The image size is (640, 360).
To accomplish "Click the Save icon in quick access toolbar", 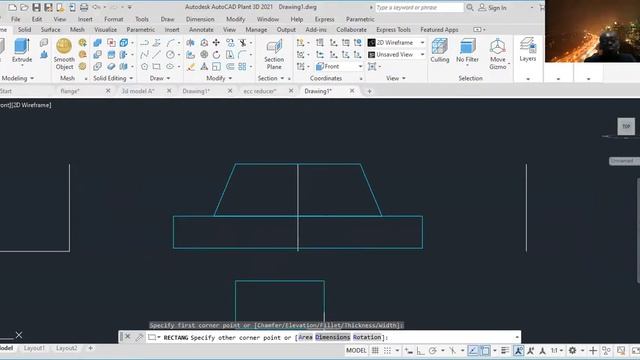I will pyautogui.click(x=36, y=7).
